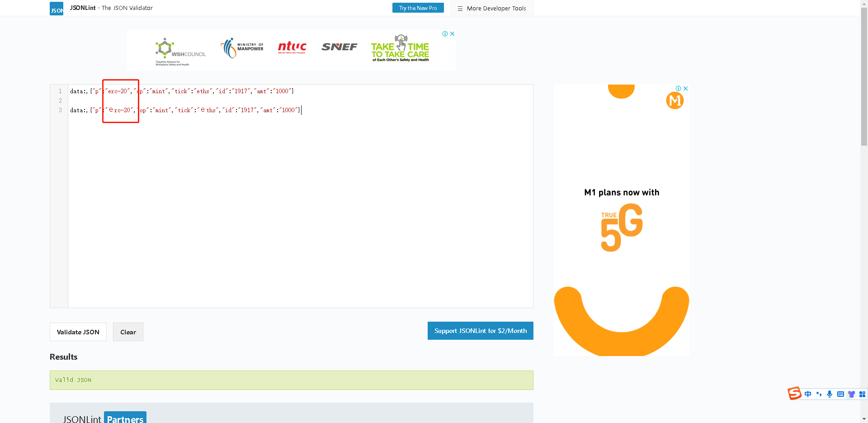Click the top banner ad info icon
The height and width of the screenshot is (423, 868).
(445, 34)
